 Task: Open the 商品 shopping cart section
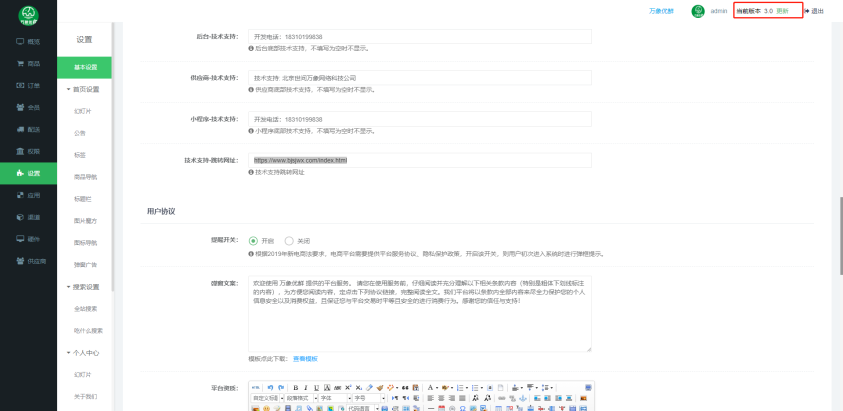[28, 63]
